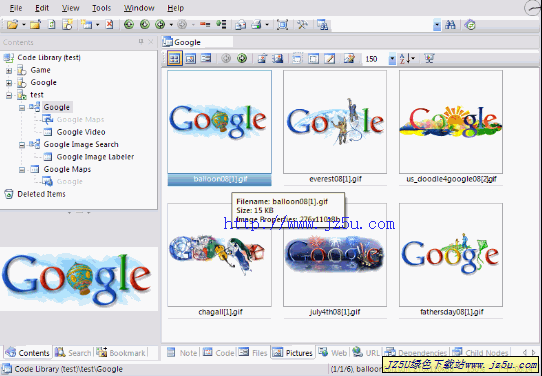Click the binoculars search icon
Viewport: 542px width, 376px height.
(x=450, y=25)
